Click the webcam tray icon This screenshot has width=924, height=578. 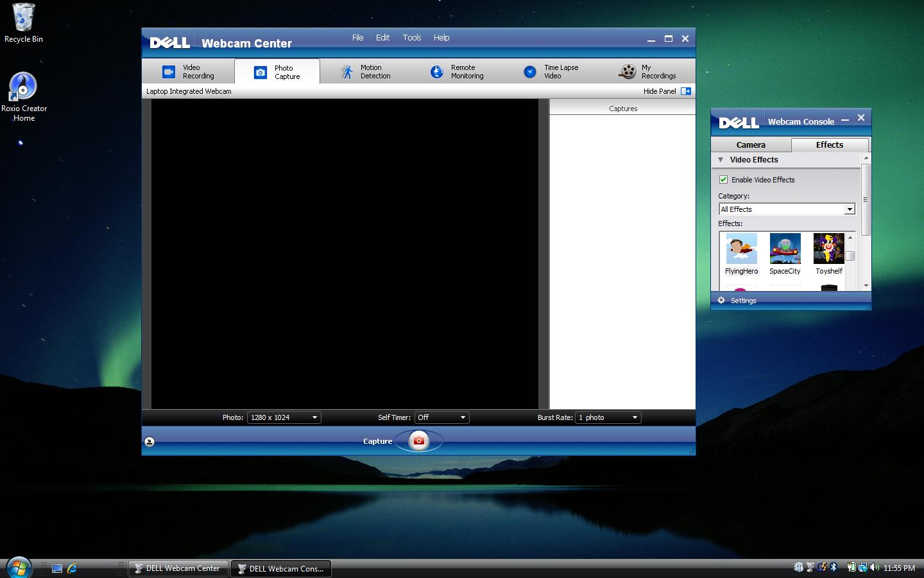(810, 567)
